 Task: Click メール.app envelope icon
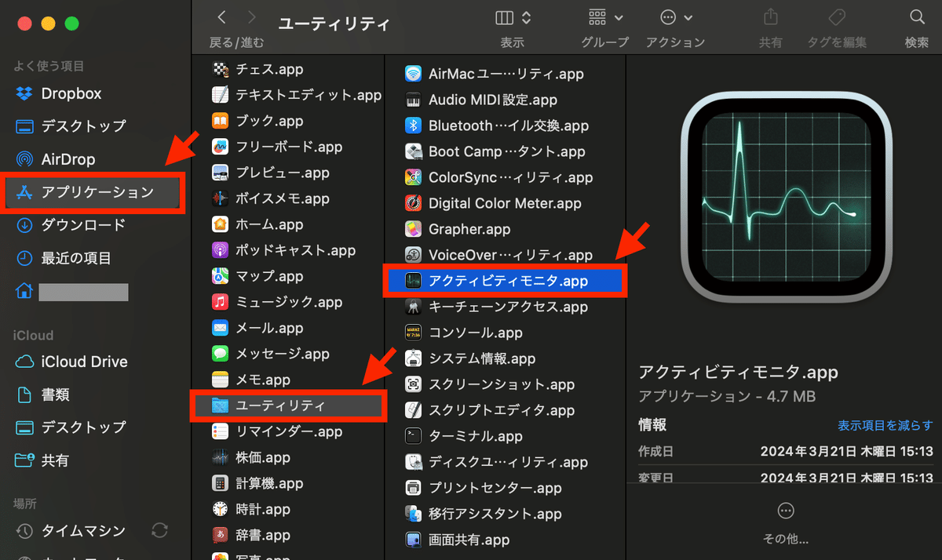point(221,328)
